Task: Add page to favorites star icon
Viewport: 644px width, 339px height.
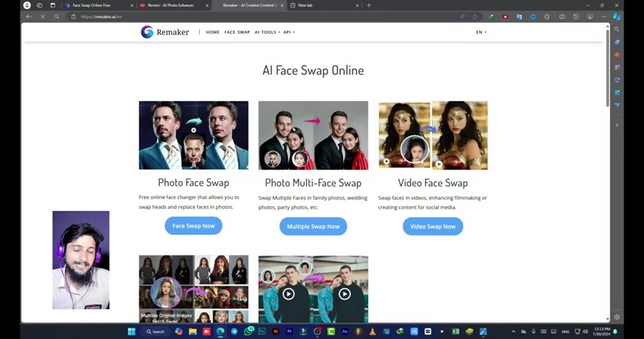Action: pyautogui.click(x=475, y=17)
